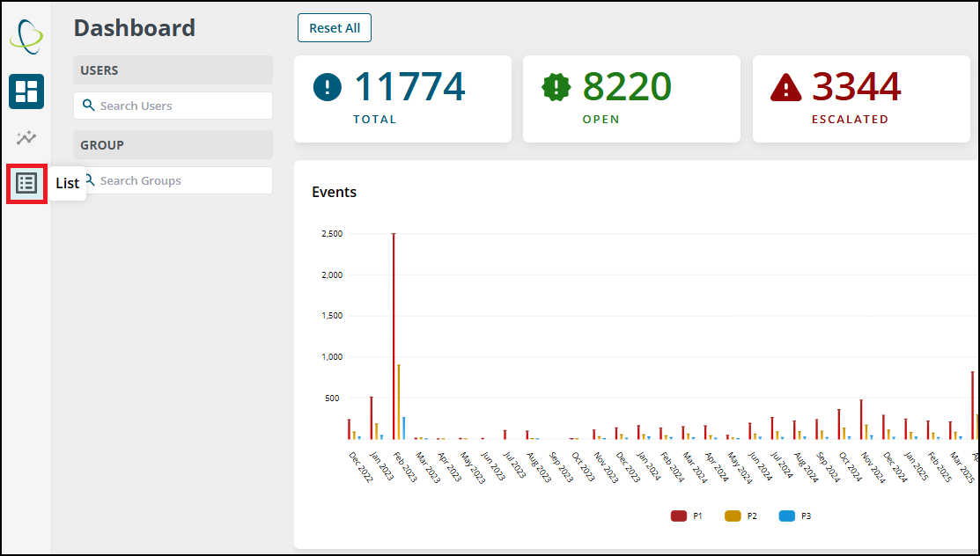Toggle P2 series in chart legend
This screenshot has width=980, height=556.
[741, 516]
